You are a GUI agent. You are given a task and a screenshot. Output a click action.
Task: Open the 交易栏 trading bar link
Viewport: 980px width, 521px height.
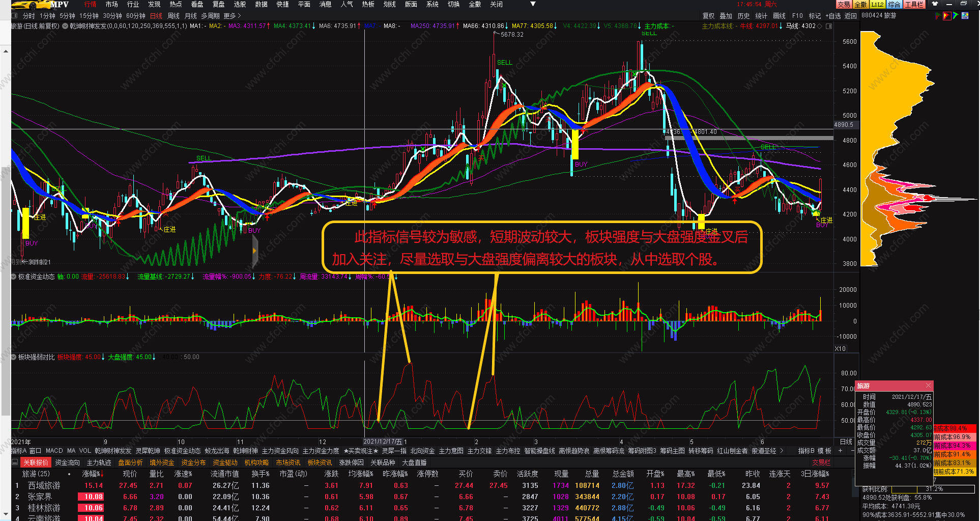point(821,462)
